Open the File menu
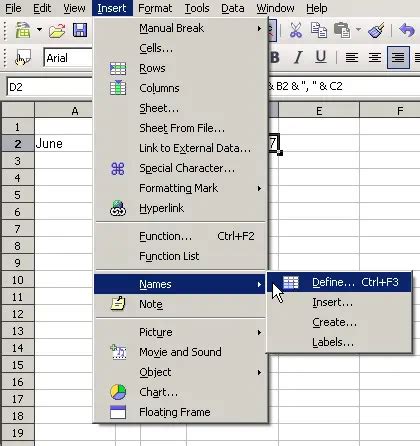Viewport: 420px width, 446px height. click(x=13, y=8)
